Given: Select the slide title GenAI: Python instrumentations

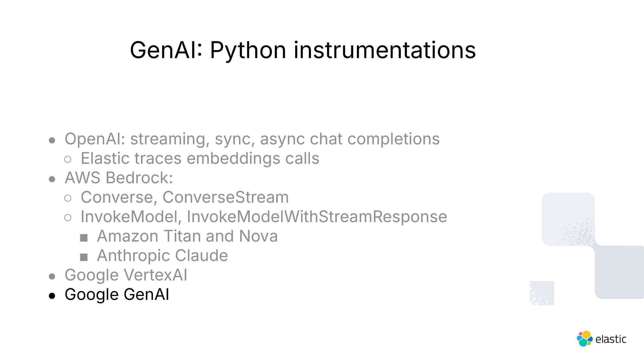Looking at the screenshot, I should tap(303, 50).
